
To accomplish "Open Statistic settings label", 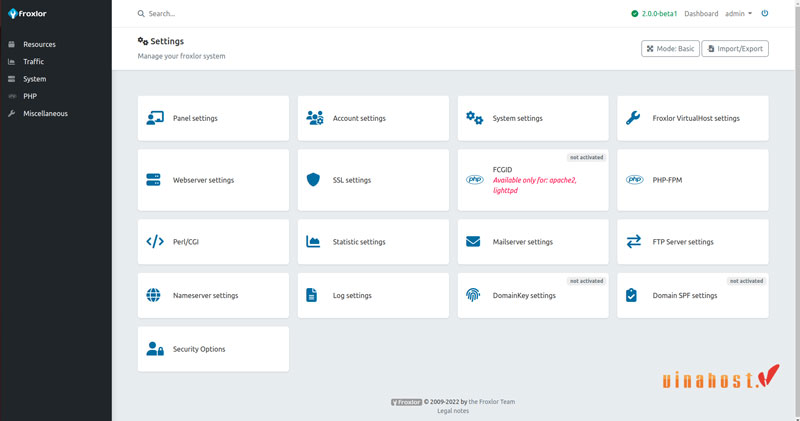I will click(x=359, y=242).
